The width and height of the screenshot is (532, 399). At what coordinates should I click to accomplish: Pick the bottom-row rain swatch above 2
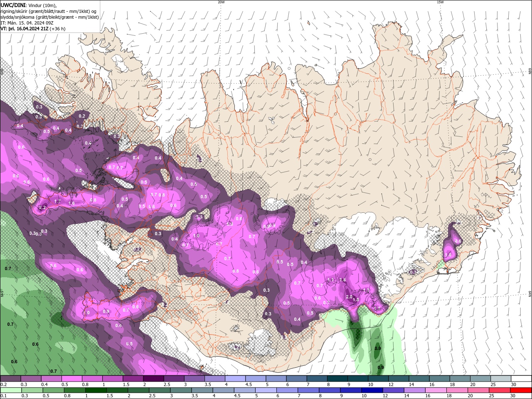(138, 390)
